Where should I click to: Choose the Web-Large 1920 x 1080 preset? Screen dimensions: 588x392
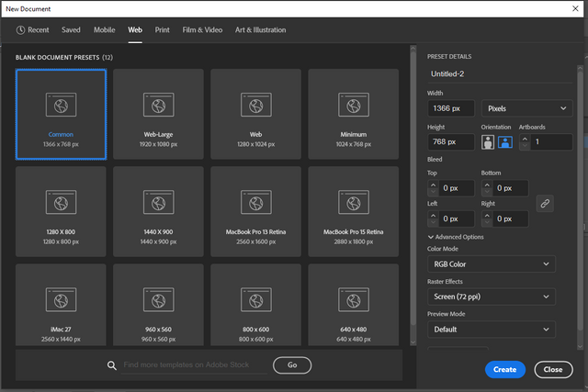(158, 114)
